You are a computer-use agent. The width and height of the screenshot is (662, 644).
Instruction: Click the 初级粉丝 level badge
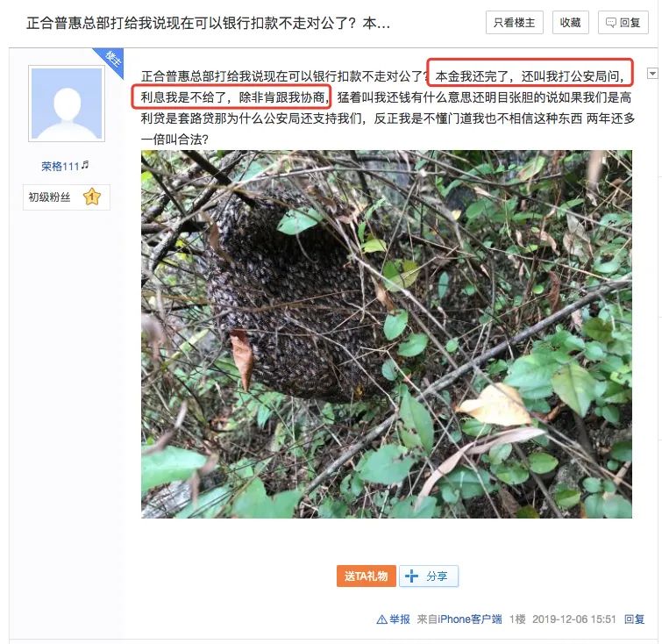click(67, 197)
